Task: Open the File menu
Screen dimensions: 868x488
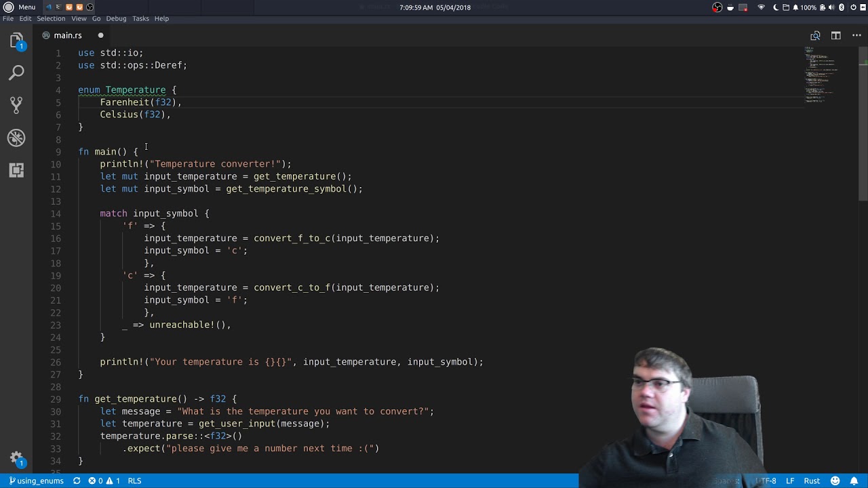Action: 8,18
